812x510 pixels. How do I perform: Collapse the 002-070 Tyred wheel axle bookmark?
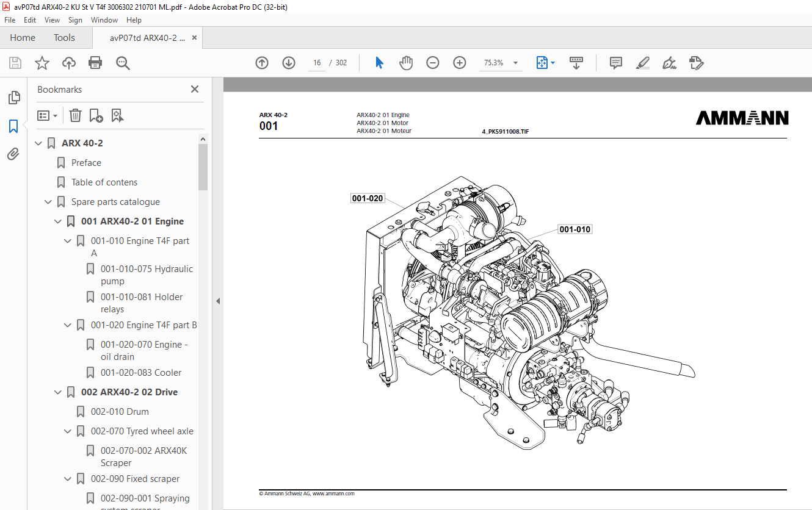(x=68, y=431)
